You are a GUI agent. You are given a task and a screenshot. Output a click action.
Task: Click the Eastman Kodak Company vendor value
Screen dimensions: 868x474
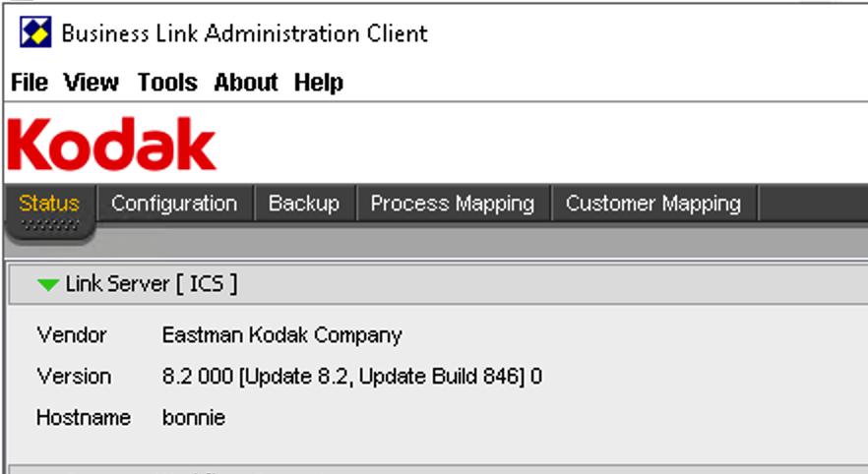point(281,335)
